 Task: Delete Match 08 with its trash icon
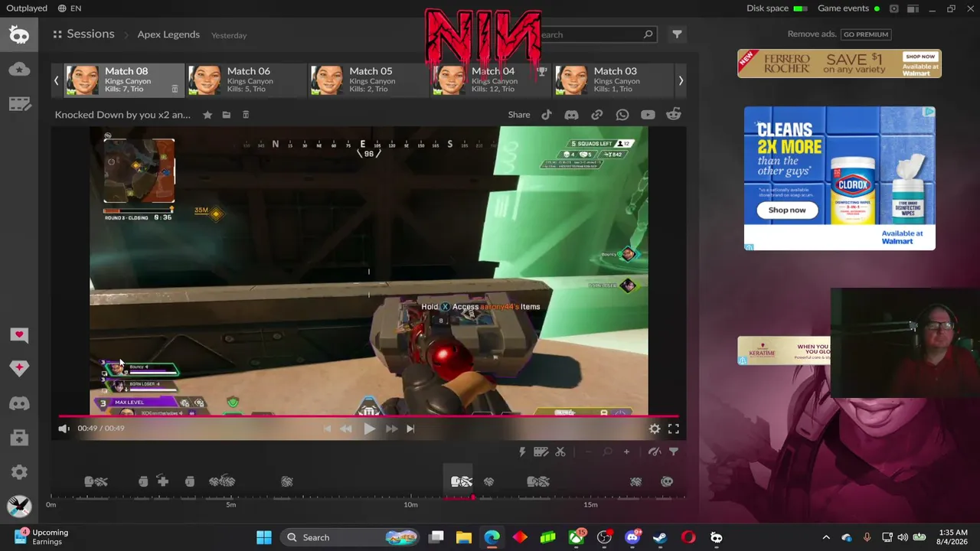[x=175, y=89]
